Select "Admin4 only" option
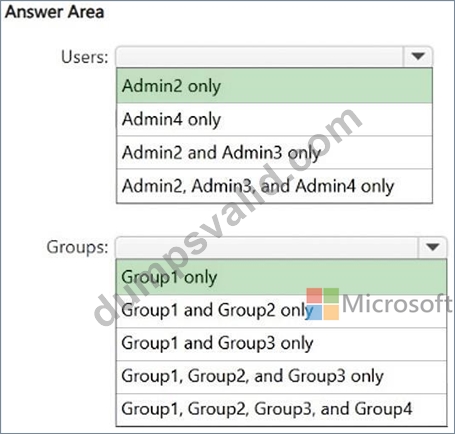 [x=274, y=119]
